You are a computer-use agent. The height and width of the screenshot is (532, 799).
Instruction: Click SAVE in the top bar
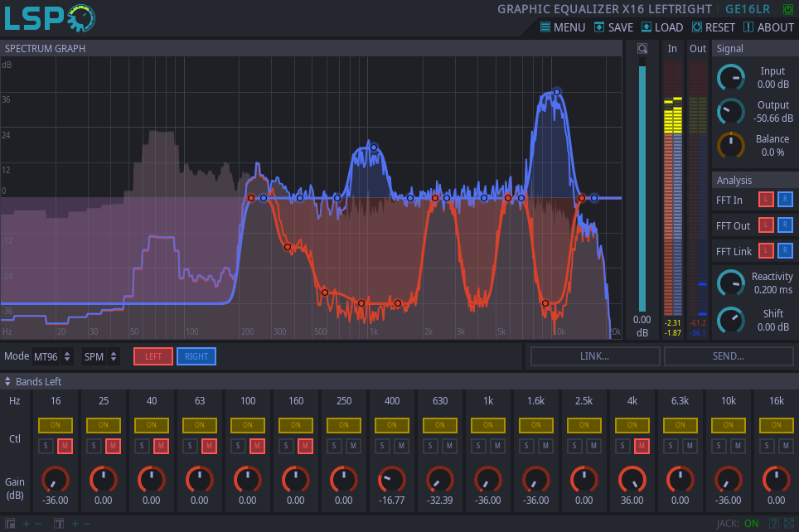614,27
